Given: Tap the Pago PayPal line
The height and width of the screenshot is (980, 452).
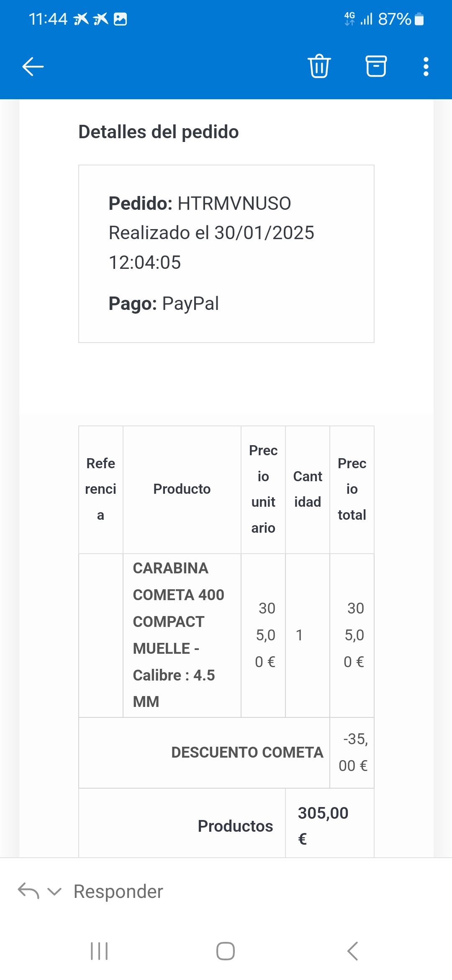Looking at the screenshot, I should pyautogui.click(x=164, y=304).
